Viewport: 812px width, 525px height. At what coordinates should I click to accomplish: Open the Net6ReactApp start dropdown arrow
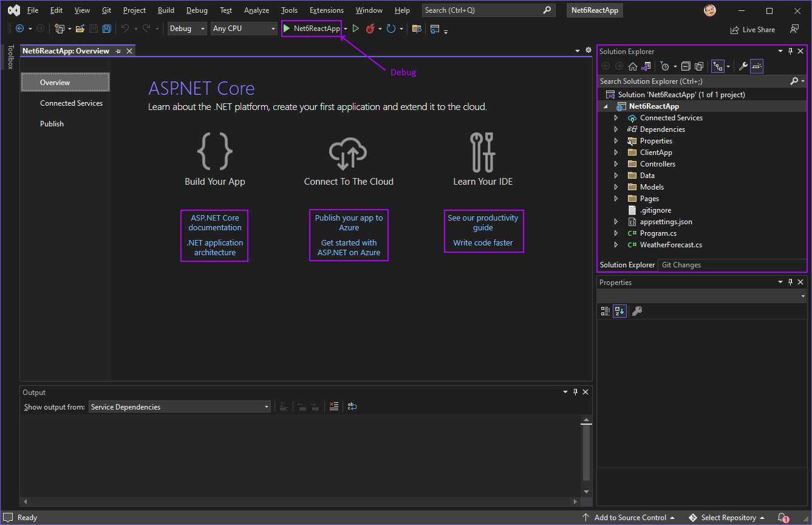click(x=346, y=29)
